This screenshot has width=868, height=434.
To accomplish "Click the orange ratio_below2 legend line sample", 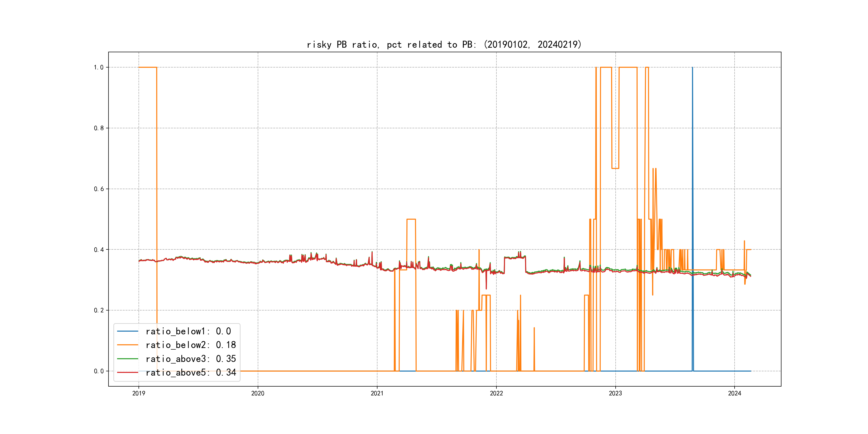I will pos(127,345).
